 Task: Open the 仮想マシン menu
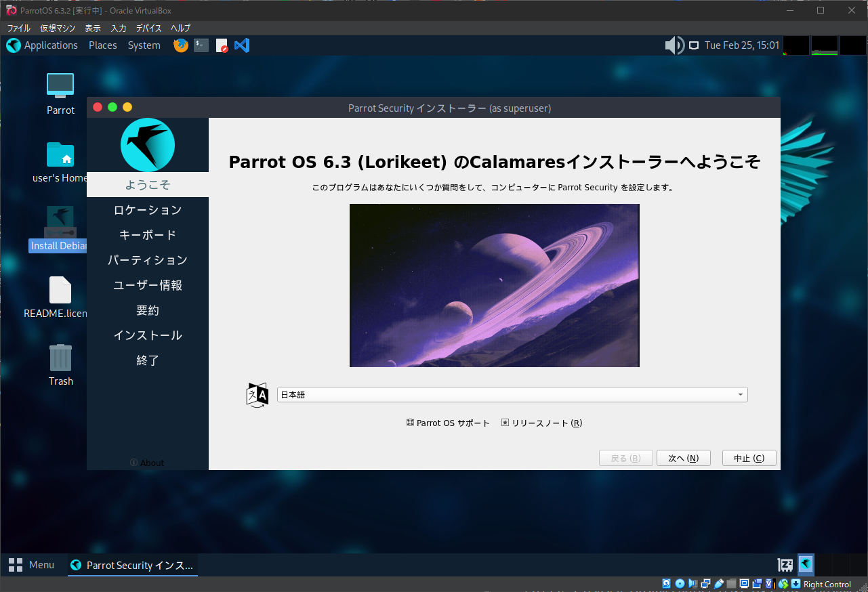click(58, 28)
